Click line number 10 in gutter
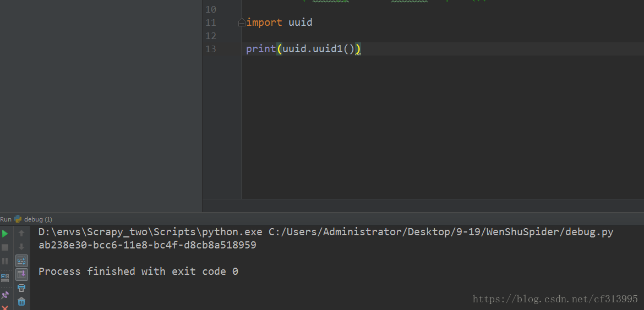Viewport: 644px width, 310px height. click(211, 9)
